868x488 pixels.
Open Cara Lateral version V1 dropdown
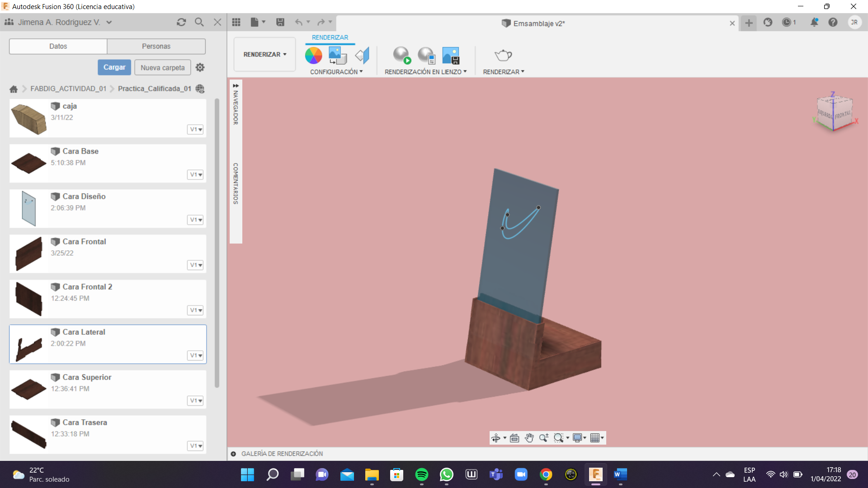[195, 356]
